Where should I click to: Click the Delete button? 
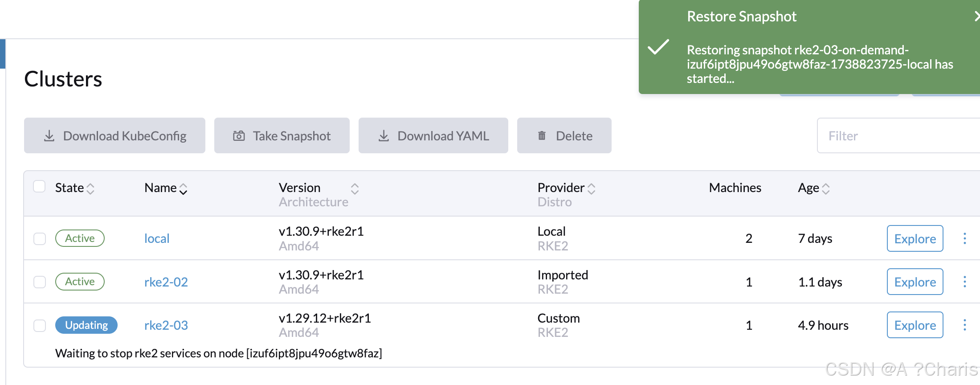(564, 135)
